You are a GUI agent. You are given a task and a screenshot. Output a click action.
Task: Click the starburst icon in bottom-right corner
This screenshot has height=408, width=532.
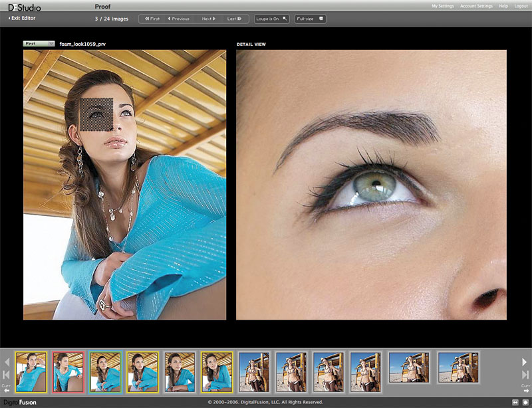(525, 402)
